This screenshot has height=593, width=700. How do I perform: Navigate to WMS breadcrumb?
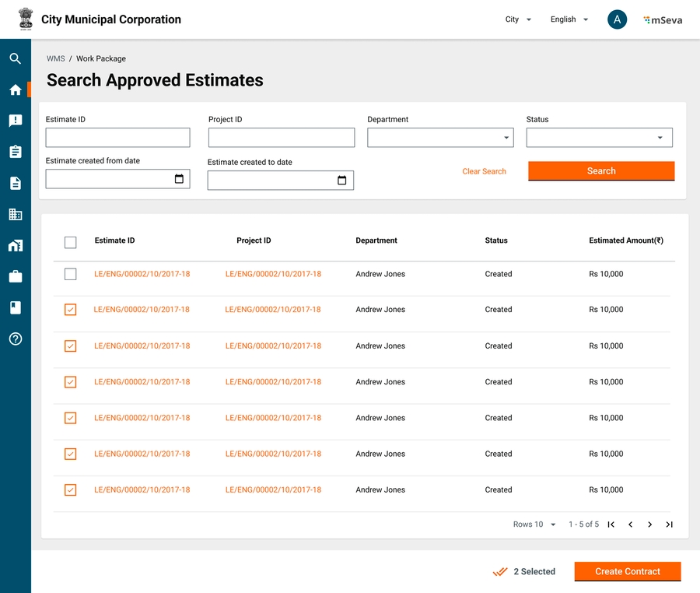click(55, 58)
